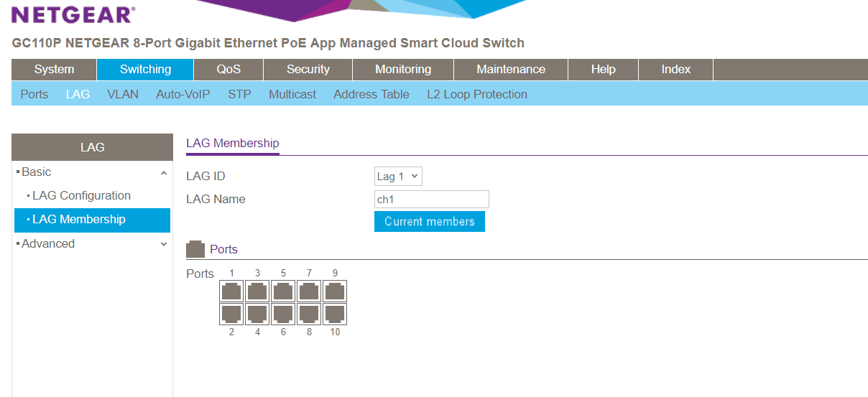Switch to the VLAN submenu
Viewport: 868px width, 397px height.
coord(122,94)
